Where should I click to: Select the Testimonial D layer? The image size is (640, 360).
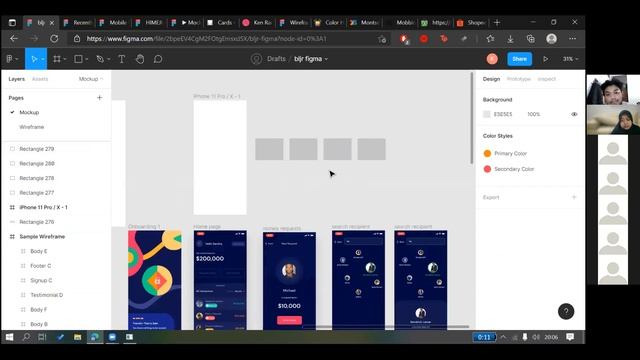pyautogui.click(x=47, y=295)
